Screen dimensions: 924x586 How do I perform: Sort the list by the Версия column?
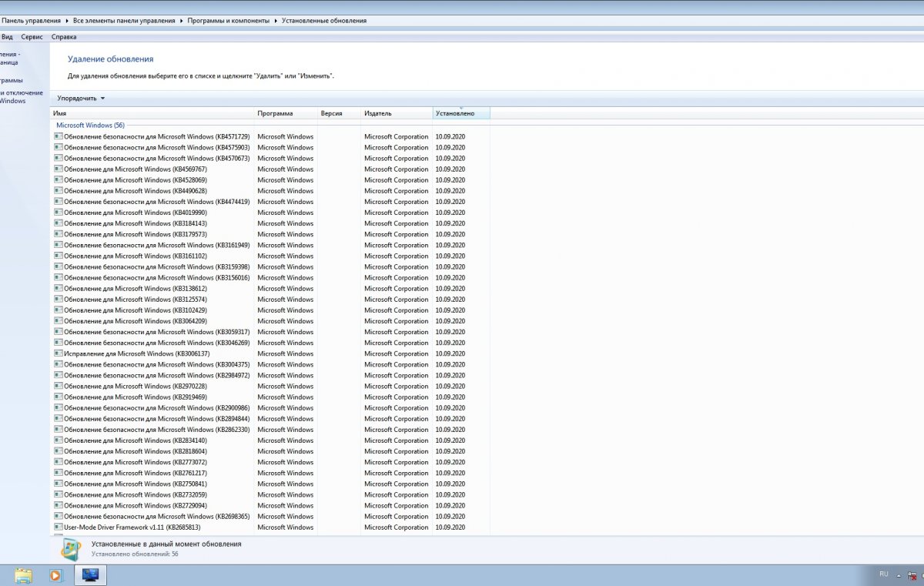[340, 113]
